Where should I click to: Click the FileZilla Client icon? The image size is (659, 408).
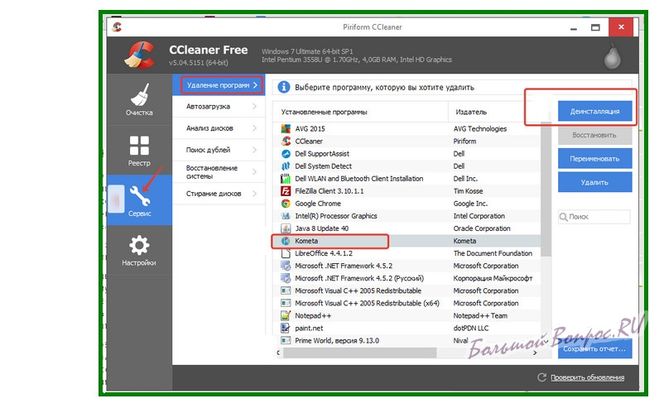click(x=286, y=191)
